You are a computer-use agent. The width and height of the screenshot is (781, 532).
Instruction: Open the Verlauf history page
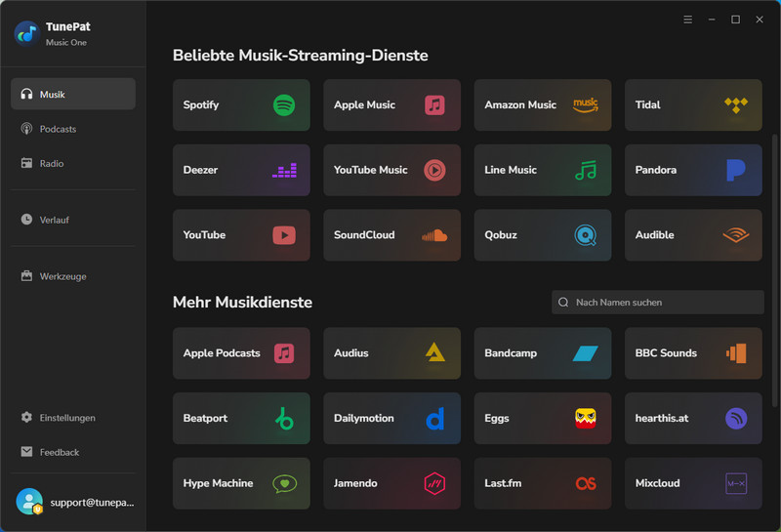click(x=72, y=220)
